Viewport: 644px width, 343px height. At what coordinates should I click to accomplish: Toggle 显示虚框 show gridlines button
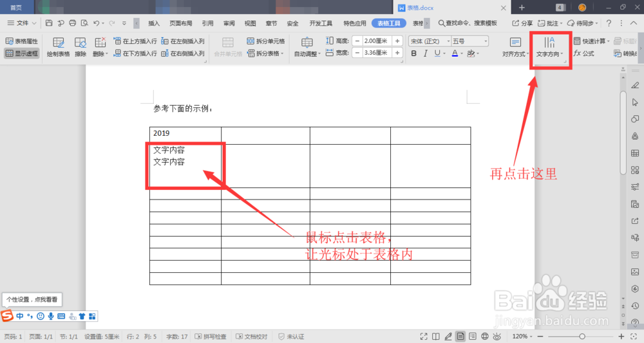22,53
